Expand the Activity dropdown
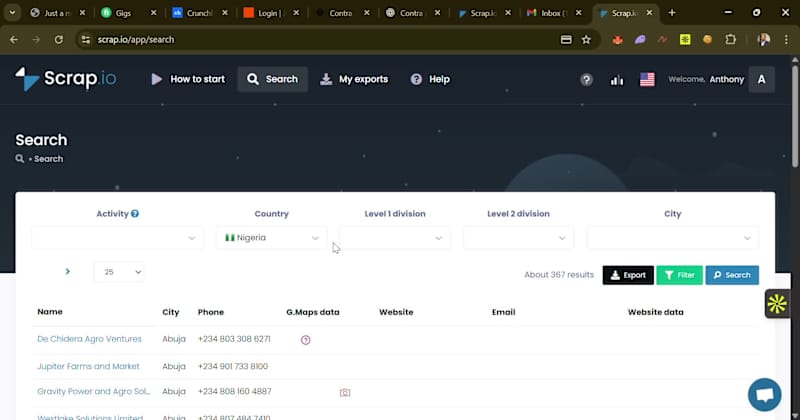 click(117, 238)
